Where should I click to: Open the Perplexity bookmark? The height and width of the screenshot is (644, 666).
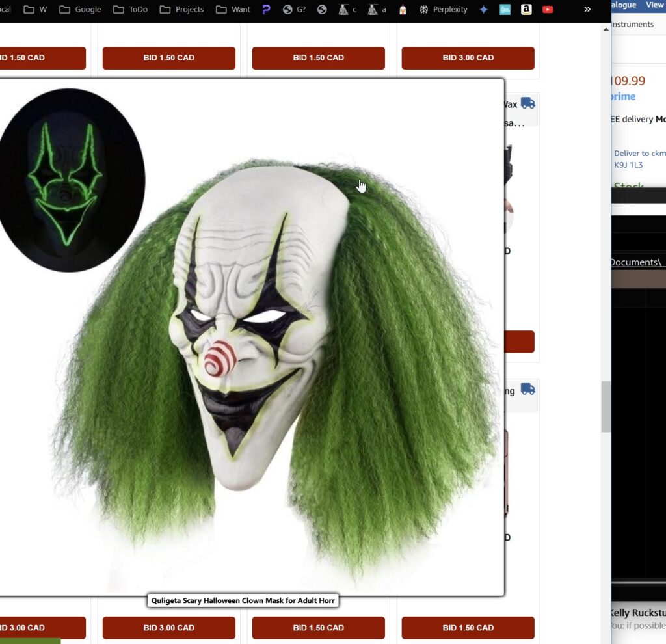point(444,10)
